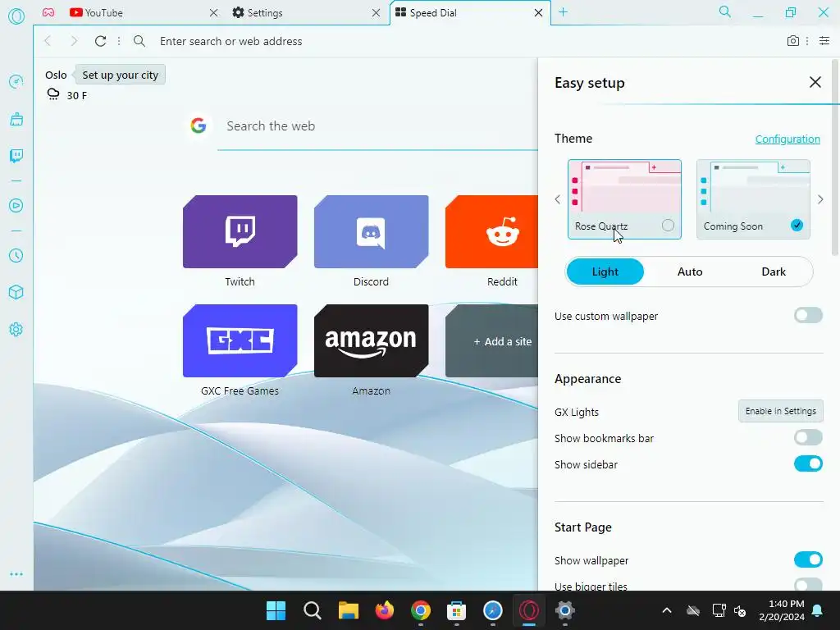
Task: Click Enable in Settings button for GX Lights
Action: [781, 411]
